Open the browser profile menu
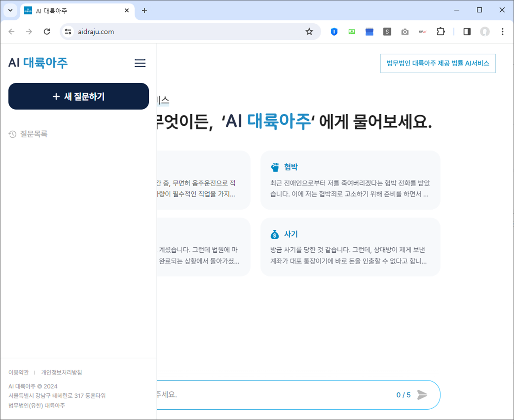514x420 pixels. tap(485, 32)
